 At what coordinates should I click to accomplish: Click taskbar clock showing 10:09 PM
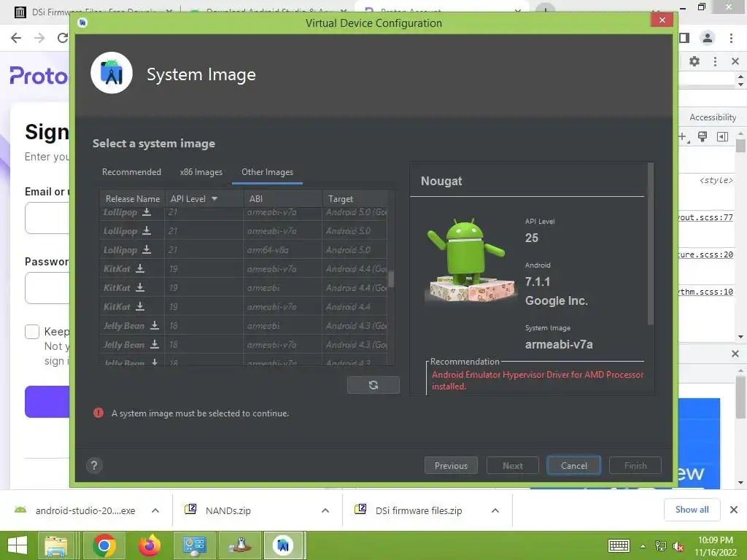[715, 545]
